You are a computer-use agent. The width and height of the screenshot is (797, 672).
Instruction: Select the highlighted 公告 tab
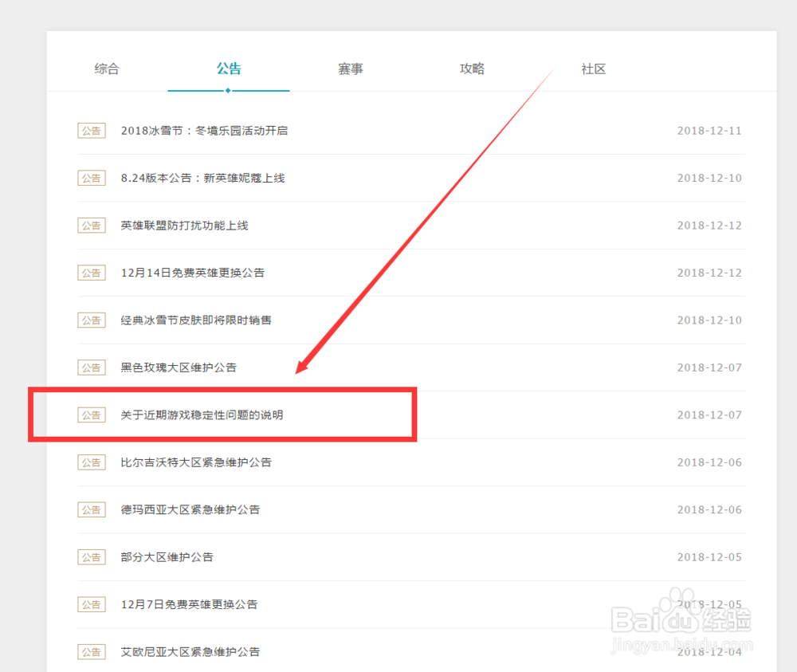pos(229,69)
